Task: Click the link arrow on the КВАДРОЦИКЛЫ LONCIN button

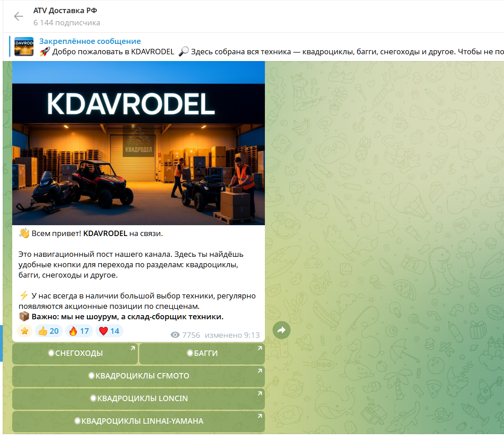Action: (260, 393)
